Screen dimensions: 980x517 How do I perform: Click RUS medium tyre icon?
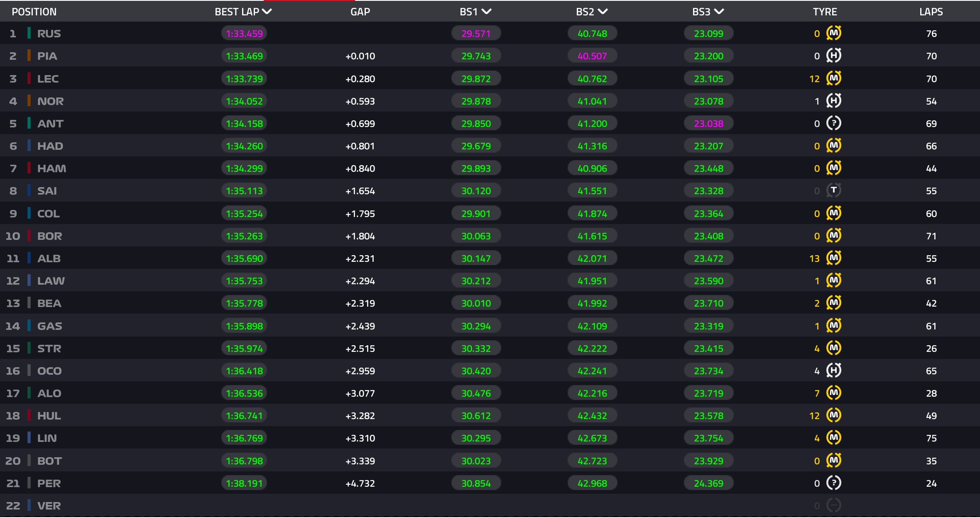click(833, 33)
